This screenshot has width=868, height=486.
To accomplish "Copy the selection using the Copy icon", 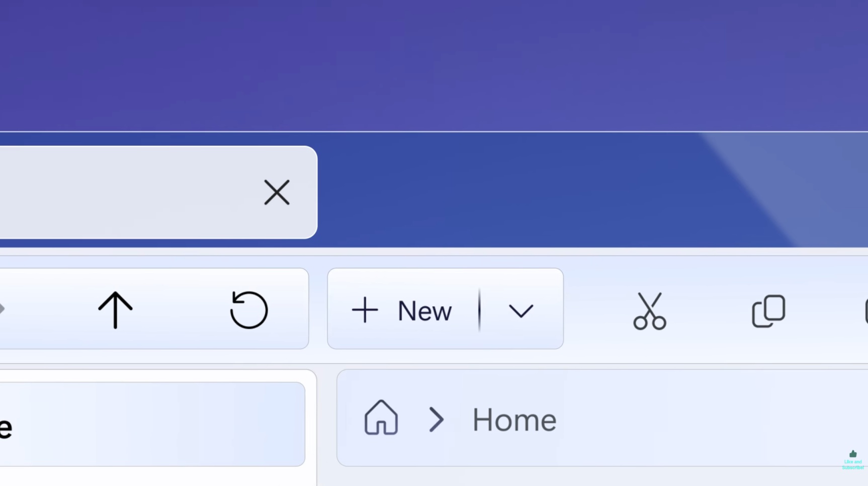I will point(768,311).
